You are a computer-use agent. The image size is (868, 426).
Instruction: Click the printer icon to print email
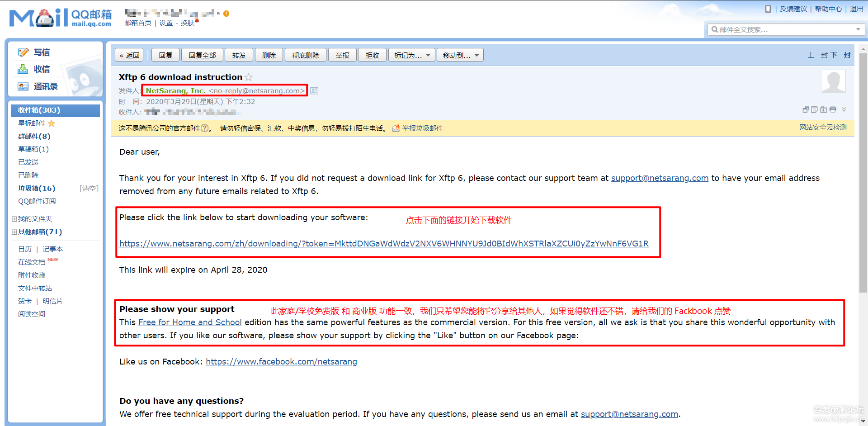pyautogui.click(x=833, y=109)
